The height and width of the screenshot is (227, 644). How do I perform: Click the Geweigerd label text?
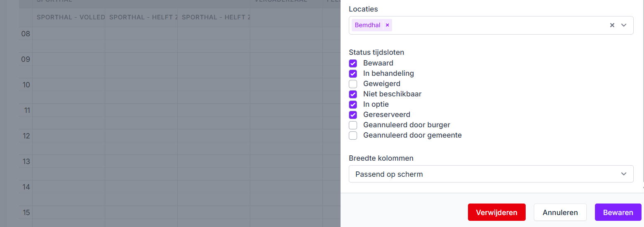click(x=381, y=84)
